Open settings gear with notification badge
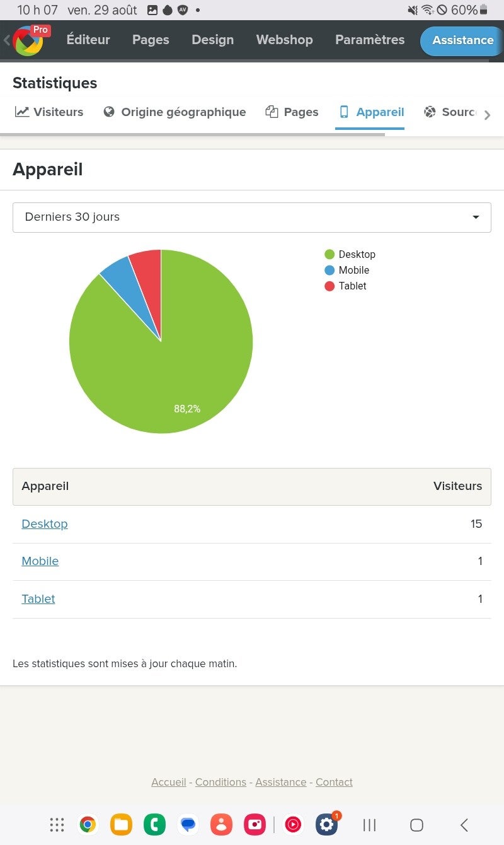The width and height of the screenshot is (504, 845). 326,825
